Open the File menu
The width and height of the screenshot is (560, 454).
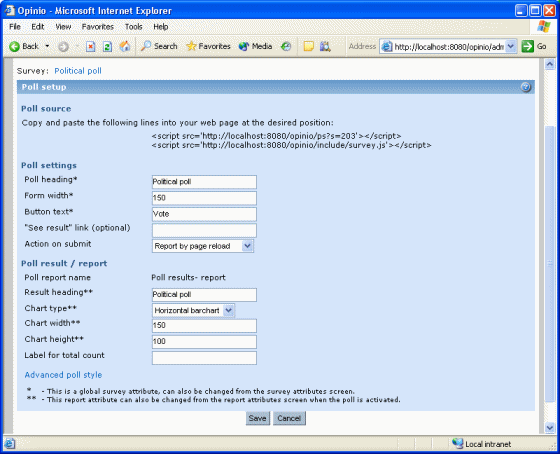[15, 27]
